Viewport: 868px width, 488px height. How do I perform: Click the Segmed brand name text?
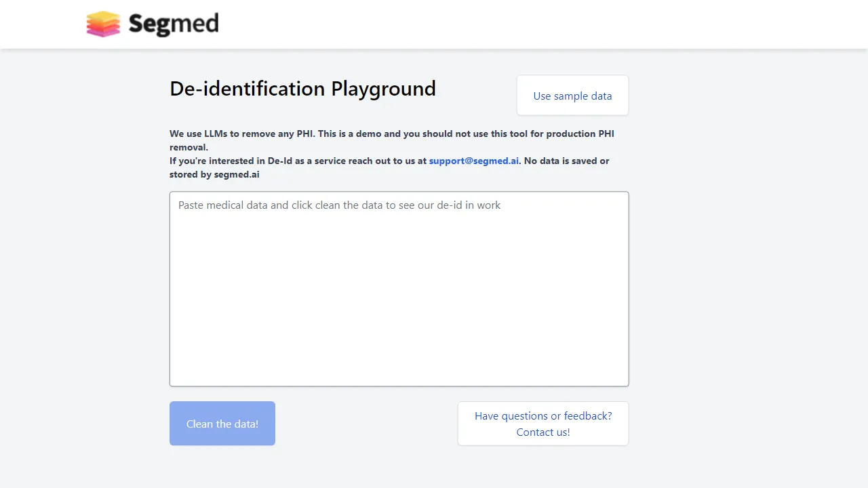(174, 24)
